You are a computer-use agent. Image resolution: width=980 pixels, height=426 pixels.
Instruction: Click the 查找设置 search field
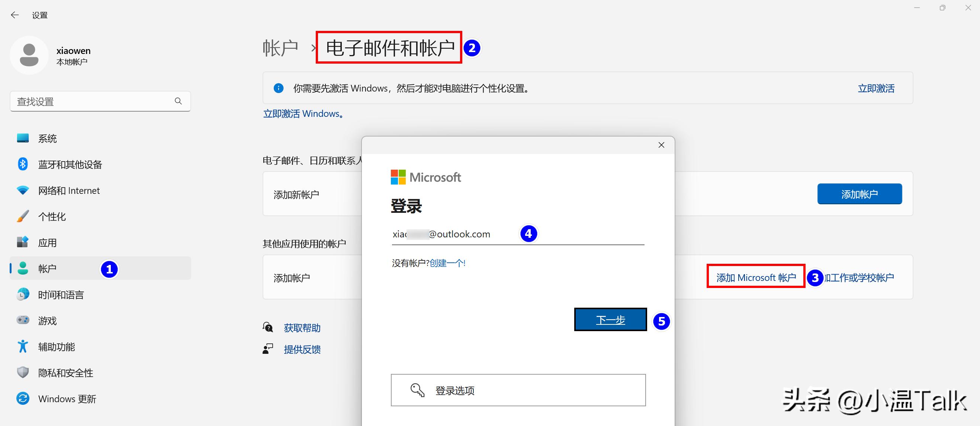click(100, 101)
